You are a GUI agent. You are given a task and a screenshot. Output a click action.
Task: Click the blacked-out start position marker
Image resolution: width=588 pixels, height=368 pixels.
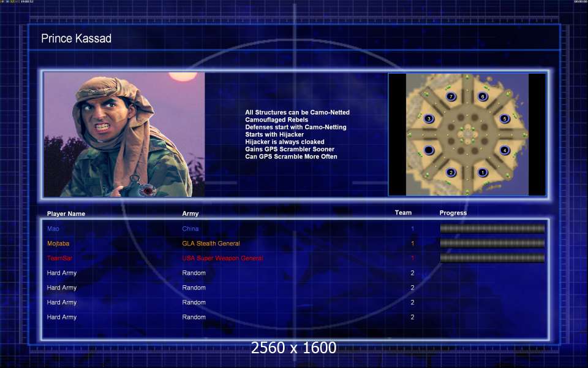click(429, 150)
